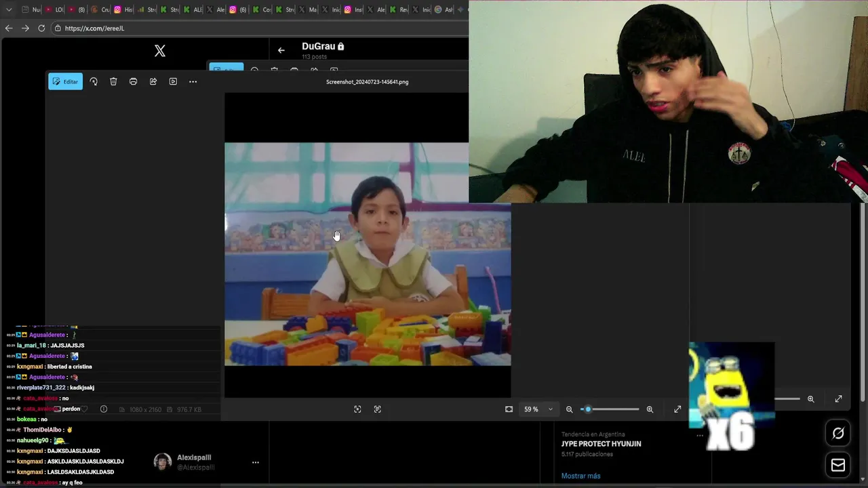Click chat username la_mari_18

31,346
